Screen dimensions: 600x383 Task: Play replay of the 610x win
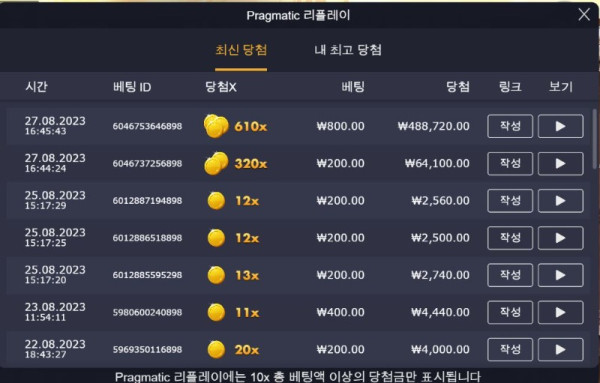(561, 126)
